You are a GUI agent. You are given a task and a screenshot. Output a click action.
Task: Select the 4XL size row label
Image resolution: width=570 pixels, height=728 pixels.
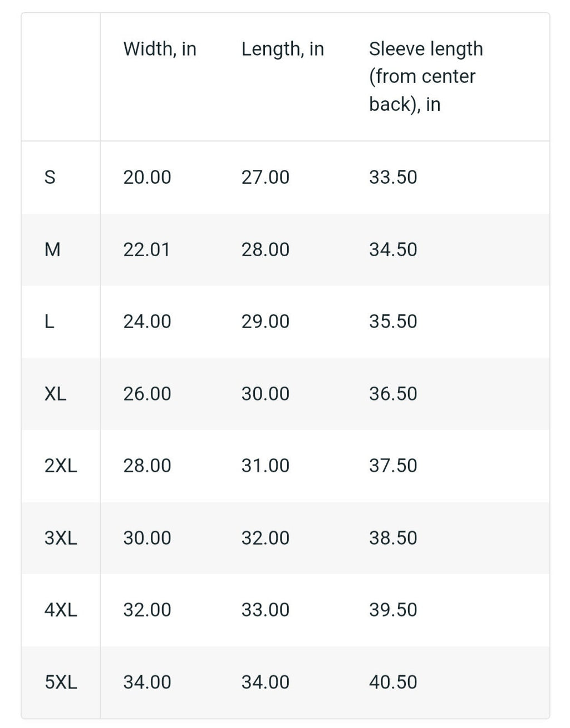coord(61,610)
